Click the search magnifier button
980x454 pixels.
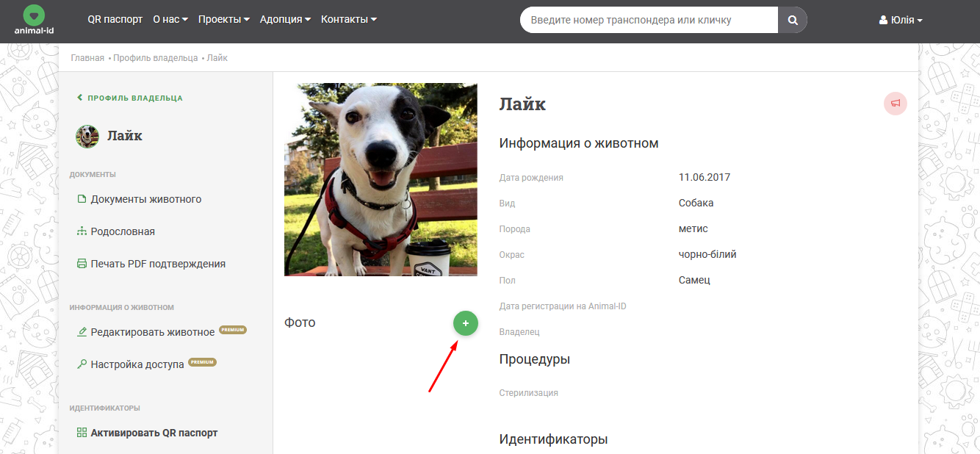793,21
